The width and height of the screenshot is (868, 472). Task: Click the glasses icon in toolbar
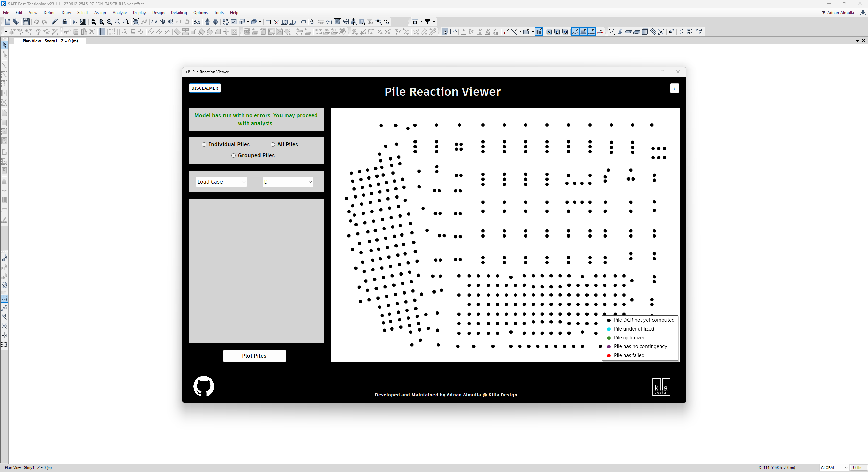197,22
